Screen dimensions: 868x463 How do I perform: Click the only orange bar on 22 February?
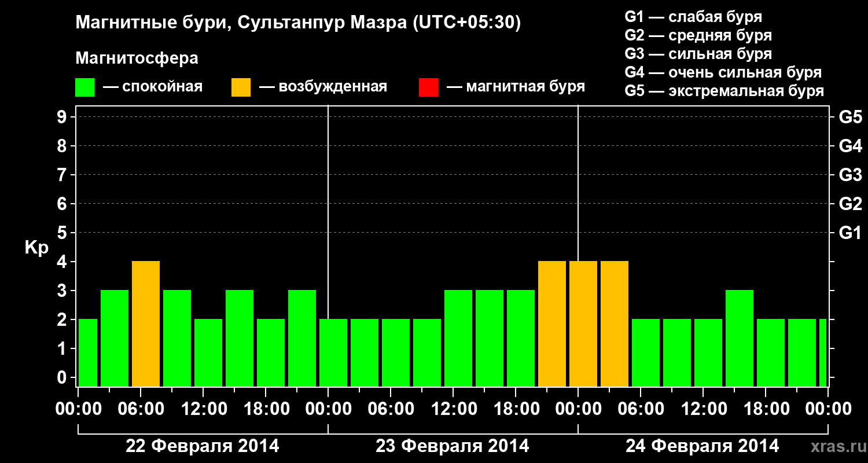[146, 324]
